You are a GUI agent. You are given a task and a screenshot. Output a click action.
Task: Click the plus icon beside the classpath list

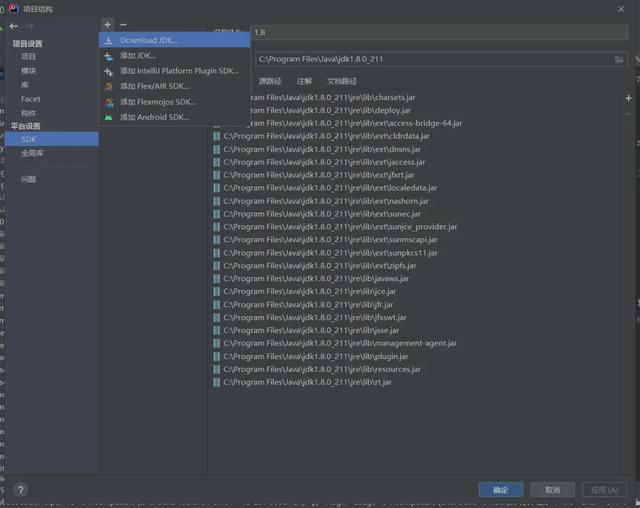629,98
